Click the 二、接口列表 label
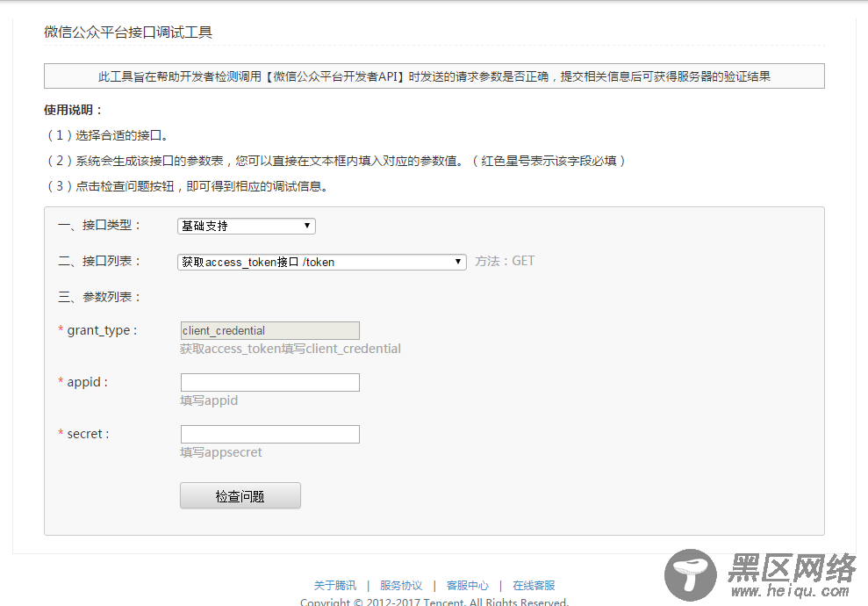This screenshot has width=868, height=606. click(x=100, y=261)
